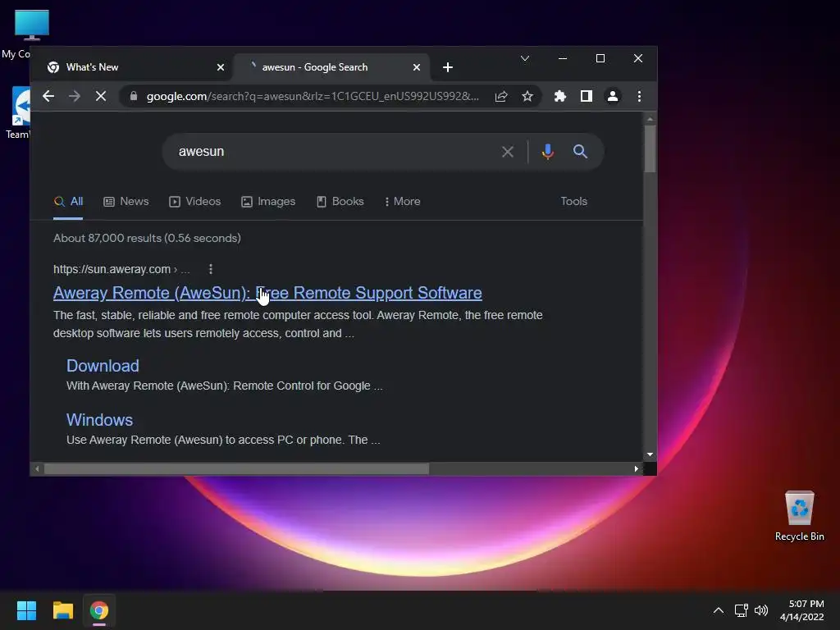
Task: Stop loading the current page
Action: click(x=101, y=97)
